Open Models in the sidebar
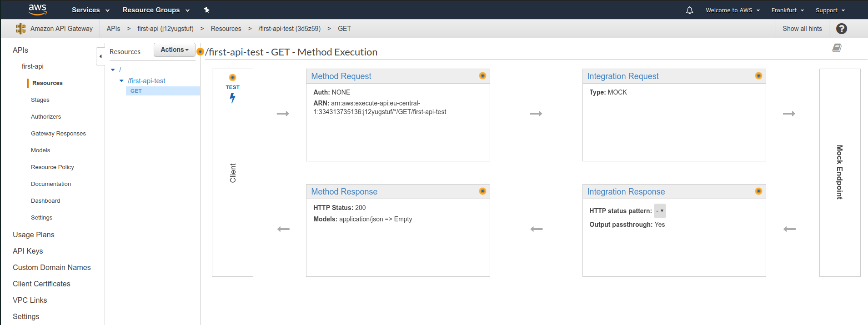The height and width of the screenshot is (325, 868). pyautogui.click(x=40, y=150)
